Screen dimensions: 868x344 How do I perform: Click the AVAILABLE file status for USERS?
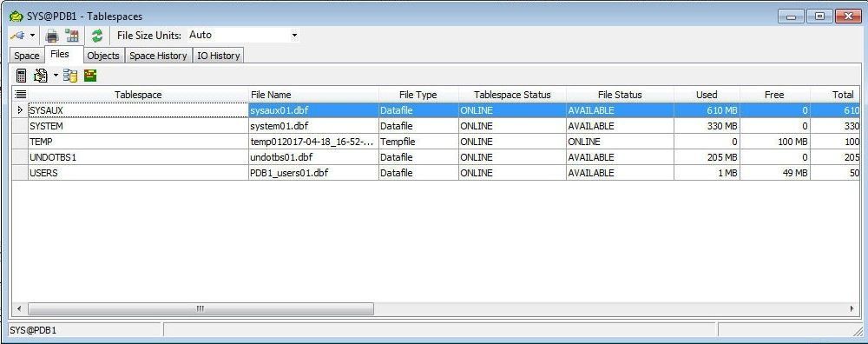[x=620, y=173]
